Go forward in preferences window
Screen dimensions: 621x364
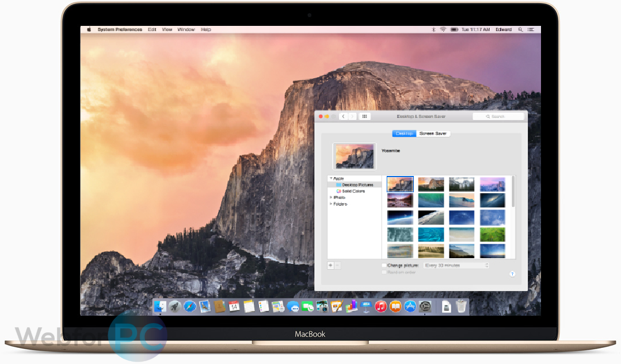[352, 116]
